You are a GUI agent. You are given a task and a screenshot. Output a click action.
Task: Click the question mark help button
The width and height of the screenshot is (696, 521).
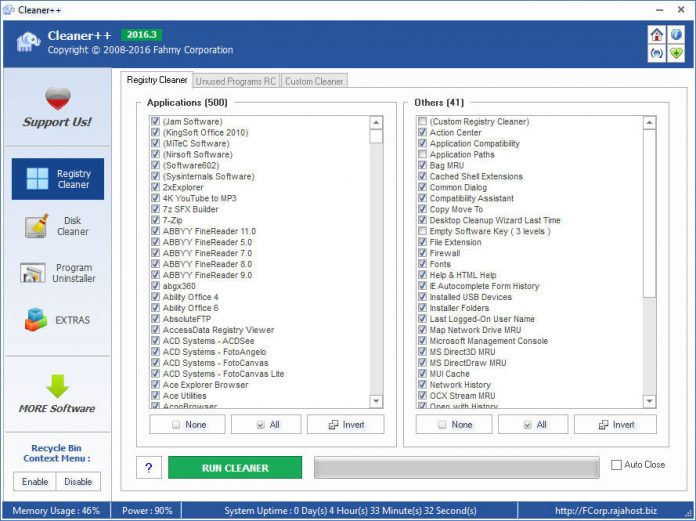149,467
